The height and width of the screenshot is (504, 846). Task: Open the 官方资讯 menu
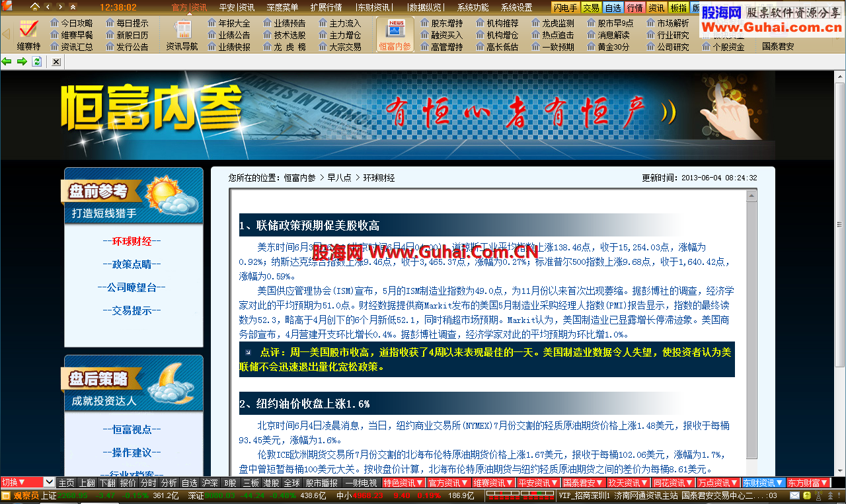point(189,7)
